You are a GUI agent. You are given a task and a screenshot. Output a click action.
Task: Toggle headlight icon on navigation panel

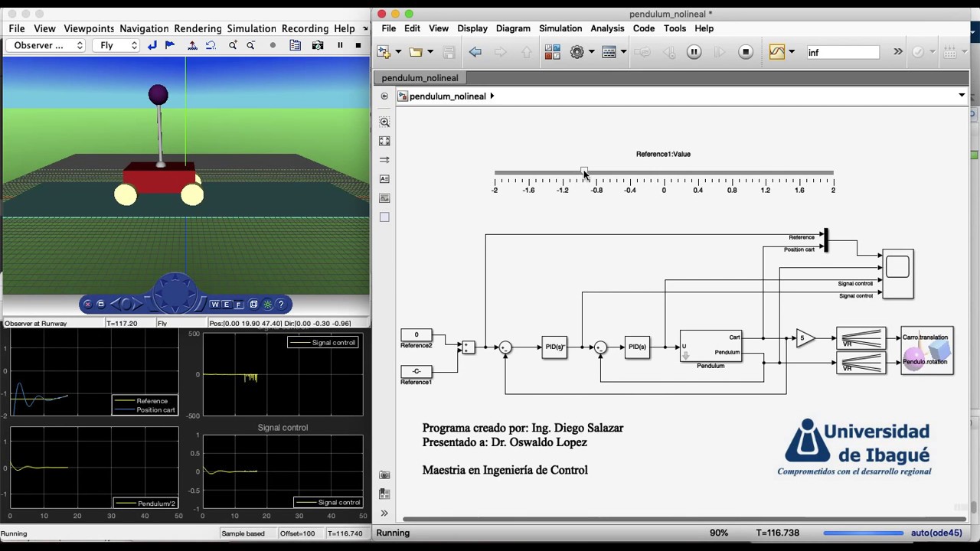tap(267, 305)
